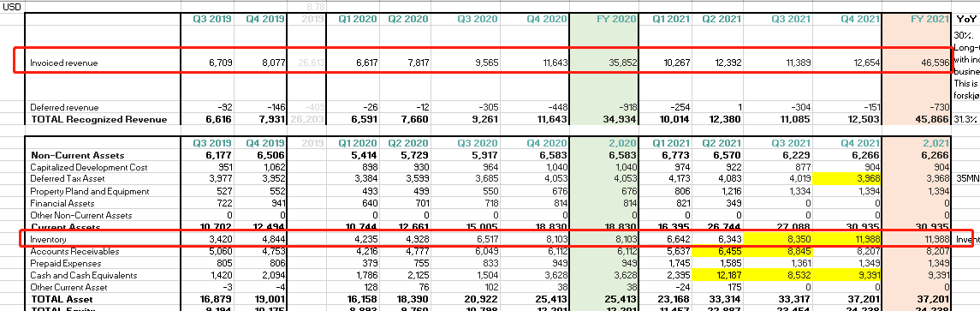Click the TOTAL Recognized Revenue label
Image resolution: width=980 pixels, height=311 pixels.
click(98, 120)
